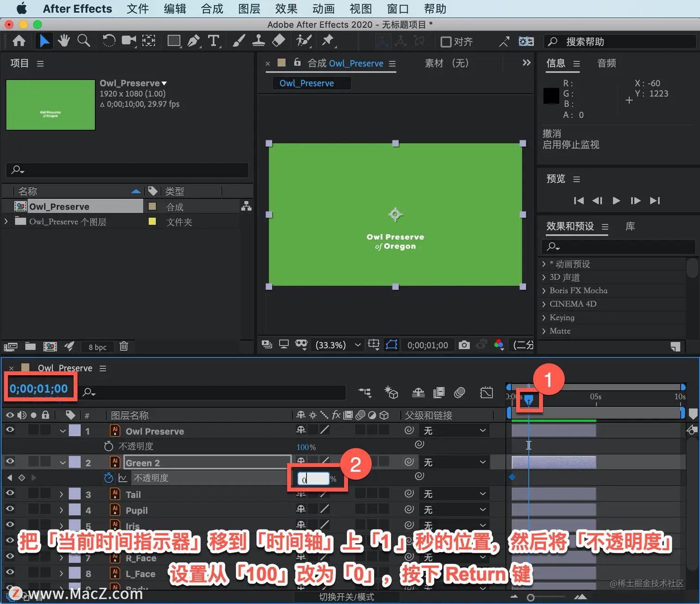Select the Roto Brush tool
Screen dimensions: 700x604
click(304, 41)
